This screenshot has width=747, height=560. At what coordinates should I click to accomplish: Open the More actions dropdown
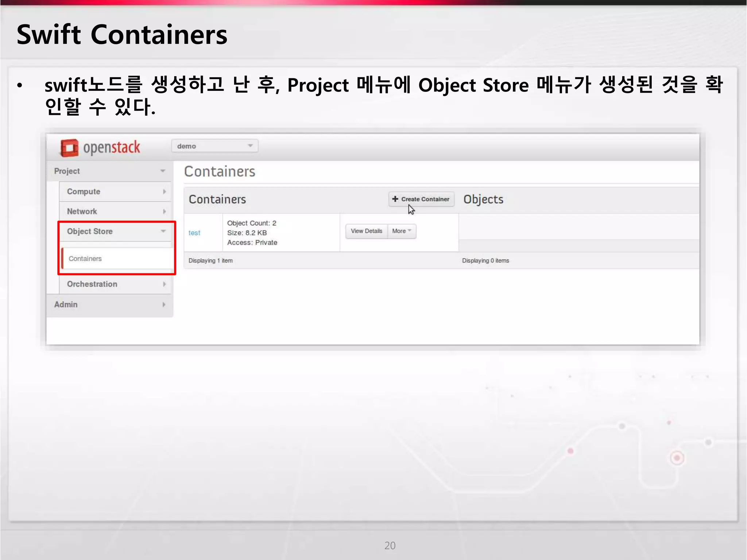tap(402, 231)
